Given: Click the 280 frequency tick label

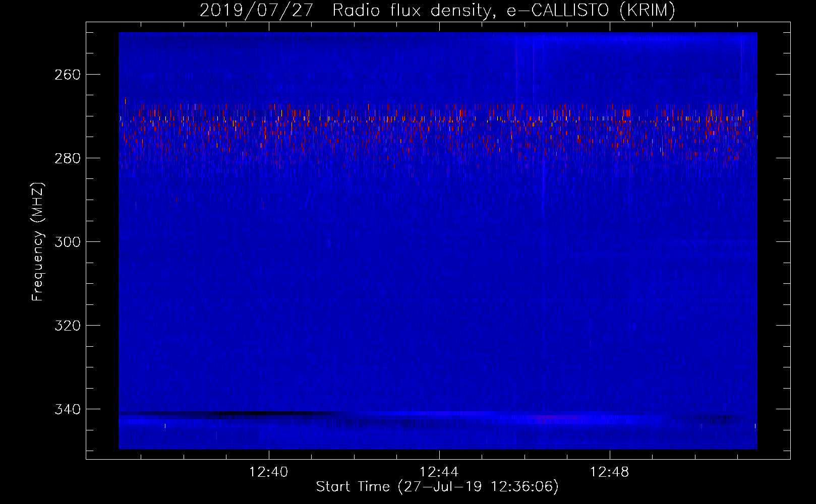Looking at the screenshot, I should pyautogui.click(x=68, y=158).
